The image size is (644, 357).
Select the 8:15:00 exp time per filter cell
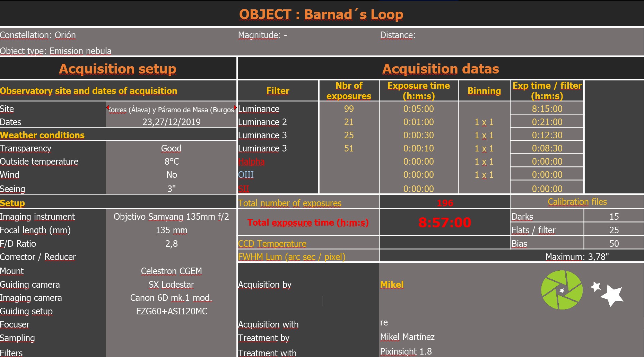(547, 109)
